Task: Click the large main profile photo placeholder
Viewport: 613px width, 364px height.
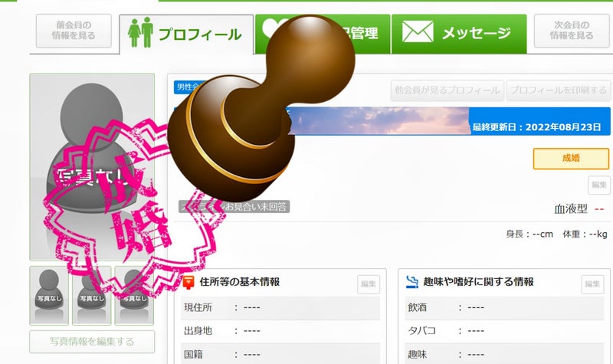Action: 91,167
